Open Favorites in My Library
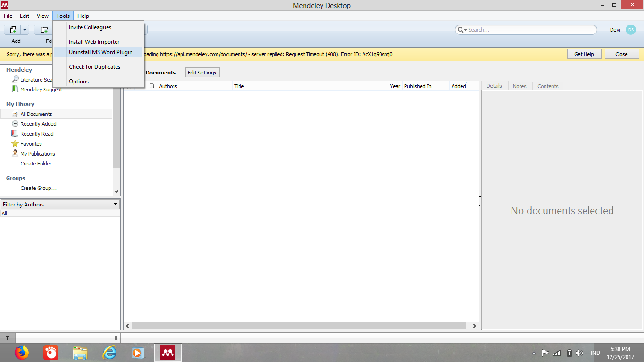Screen dimensions: 644x362 (x=31, y=144)
